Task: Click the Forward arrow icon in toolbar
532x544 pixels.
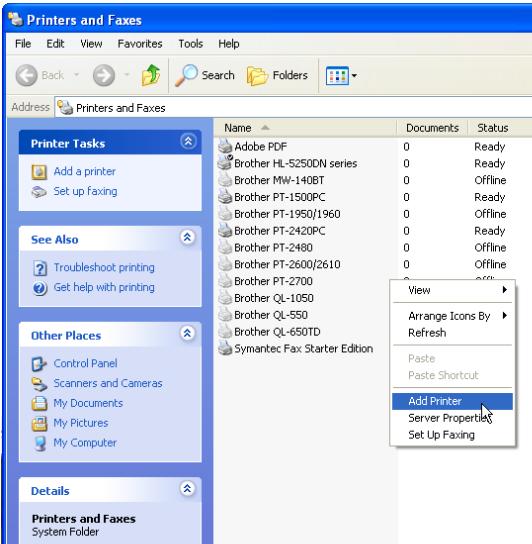Action: (x=104, y=75)
